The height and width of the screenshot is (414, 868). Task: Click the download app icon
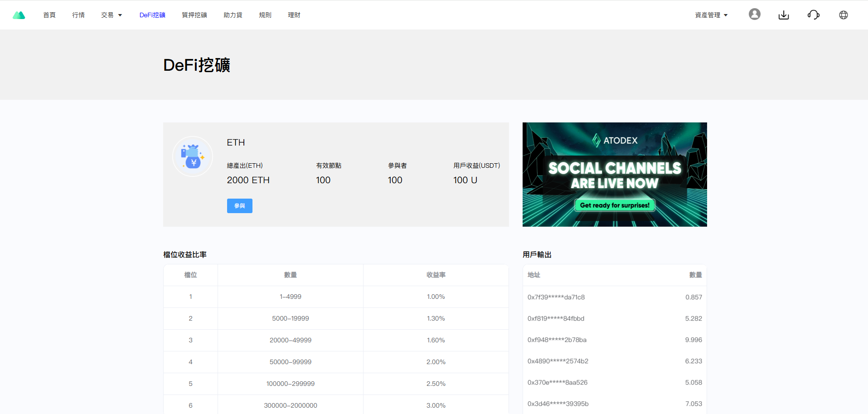pos(783,15)
